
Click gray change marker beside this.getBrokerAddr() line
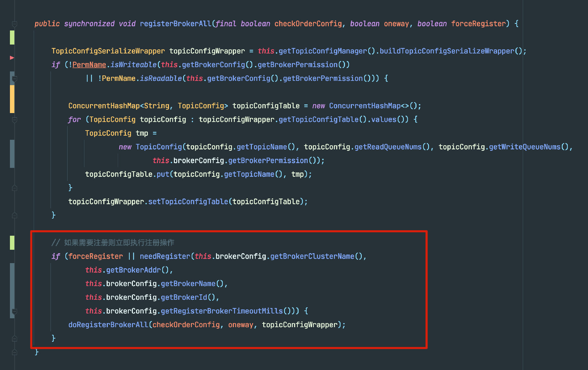[12, 291]
